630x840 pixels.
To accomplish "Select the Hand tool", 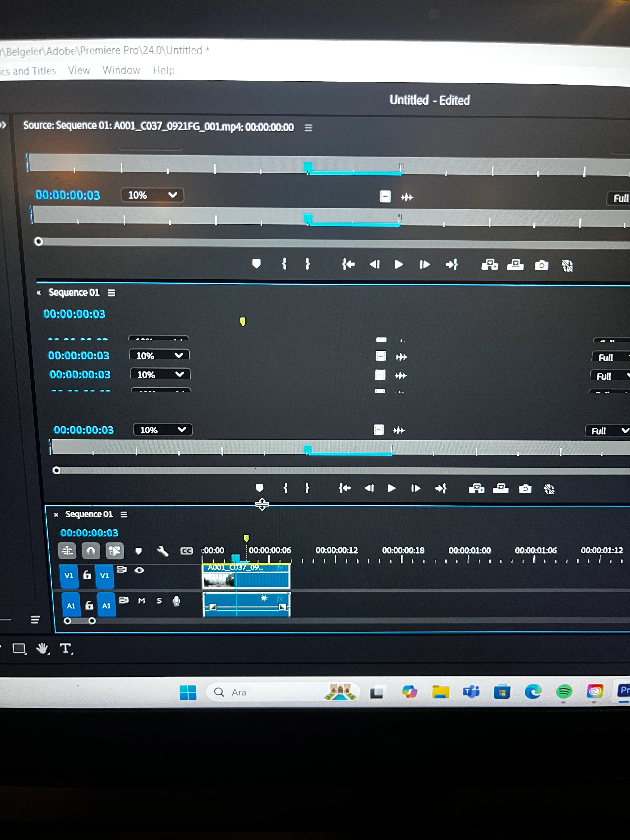I will point(42,649).
